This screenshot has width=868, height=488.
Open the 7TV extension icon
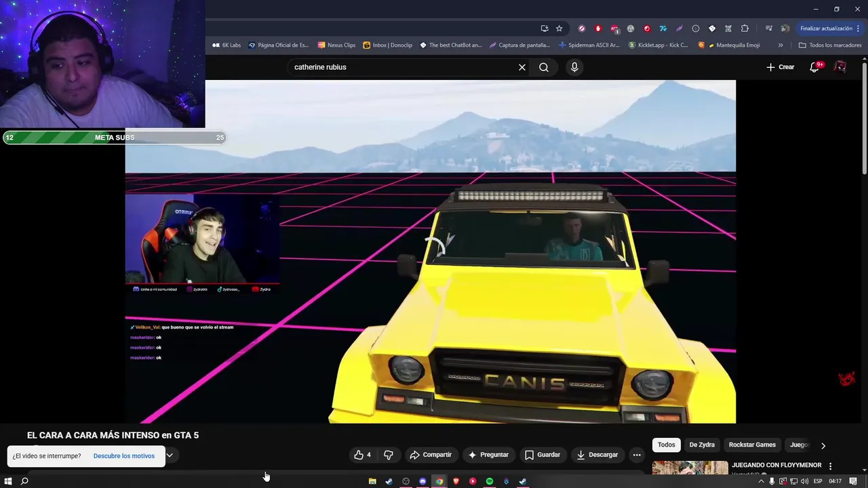click(663, 28)
